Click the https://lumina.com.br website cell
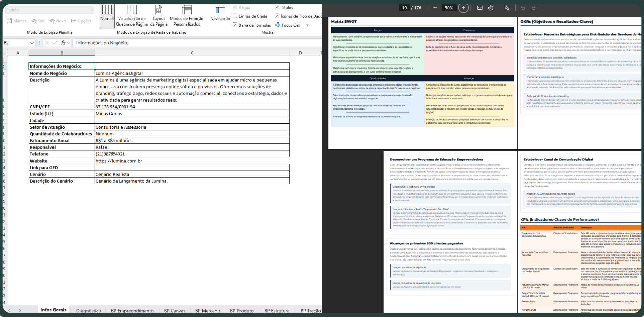 pyautogui.click(x=192, y=161)
